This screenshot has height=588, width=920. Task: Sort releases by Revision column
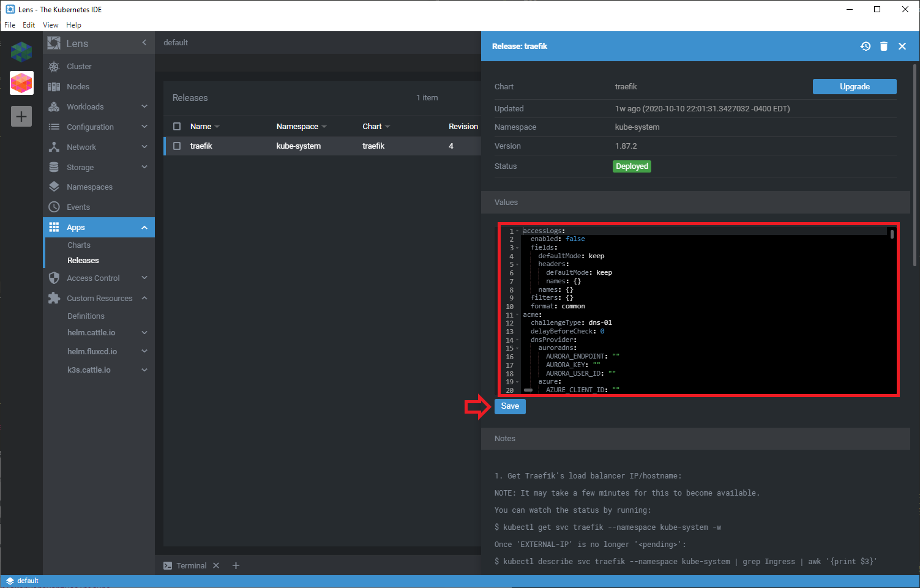463,127
